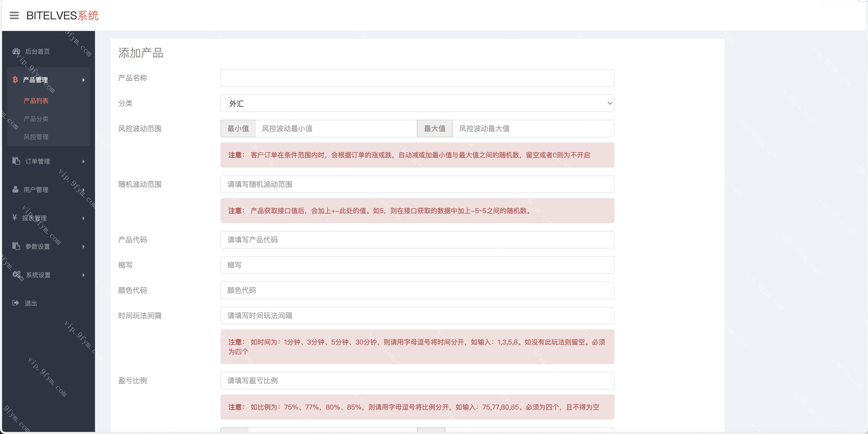Expand the 订单管理 submenu arrow
Image resolution: width=868 pixels, height=434 pixels.
click(x=83, y=161)
